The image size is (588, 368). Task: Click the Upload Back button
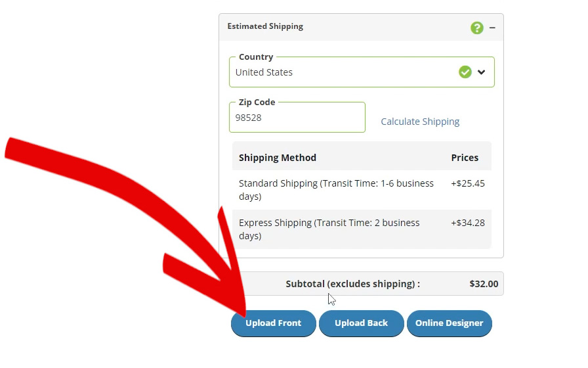361,323
